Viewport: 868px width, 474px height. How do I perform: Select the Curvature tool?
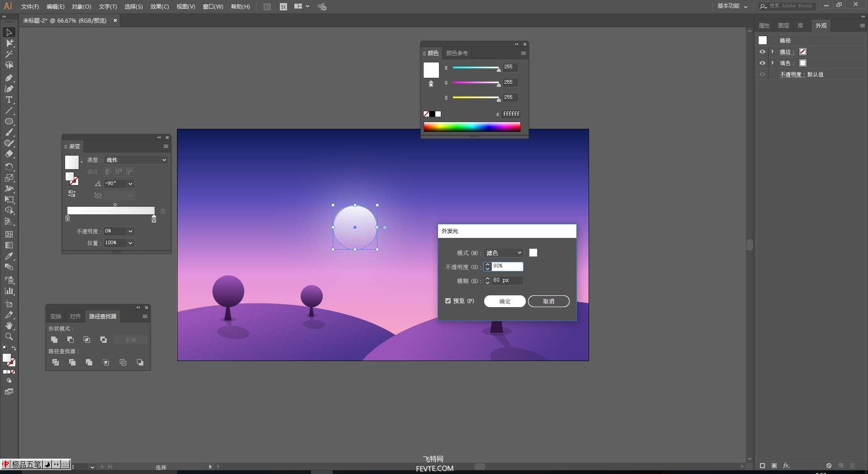pos(9,89)
